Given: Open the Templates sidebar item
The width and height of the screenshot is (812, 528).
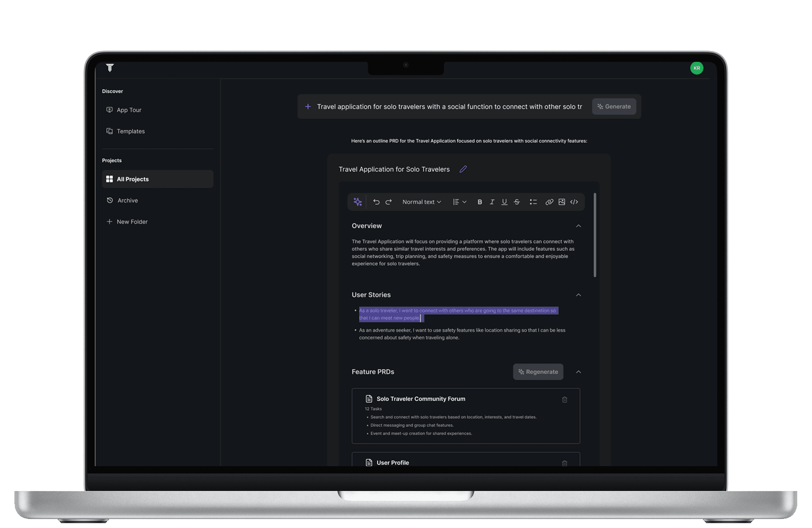Looking at the screenshot, I should click(x=130, y=131).
